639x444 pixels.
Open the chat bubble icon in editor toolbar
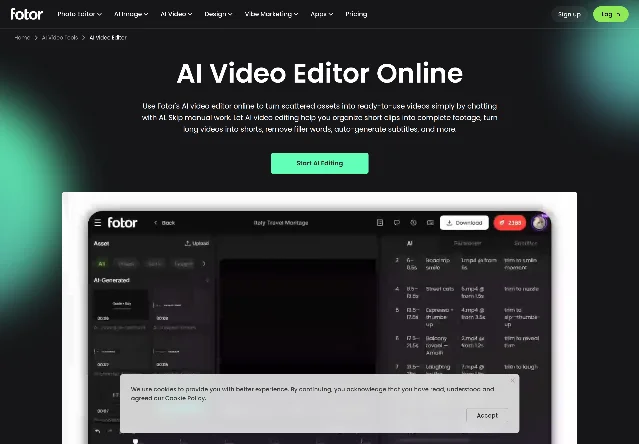[x=397, y=222]
